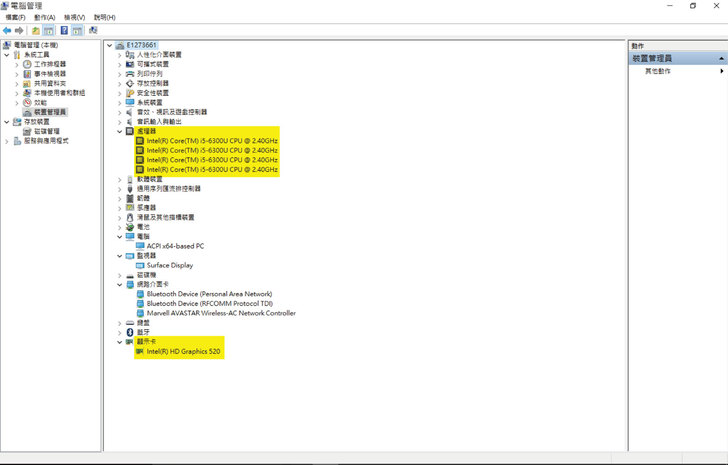Click the 列印佇列 printer icon
This screenshot has width=728, height=465.
[130, 74]
